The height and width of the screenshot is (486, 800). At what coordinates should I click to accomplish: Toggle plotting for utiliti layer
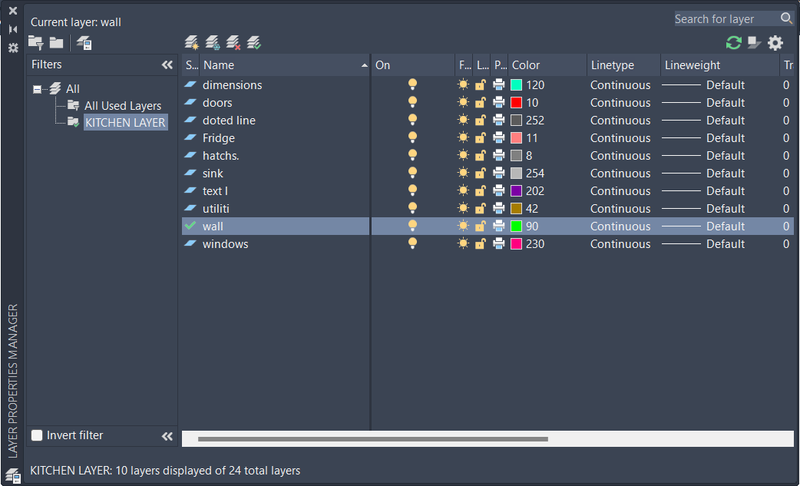click(x=498, y=208)
